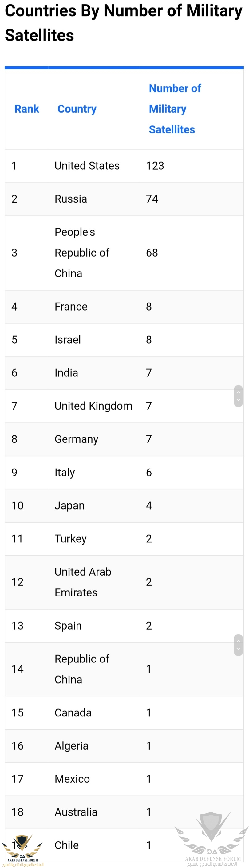Click the Arab Defense Forum logo at bottom left
The image size is (249, 868).
(22, 849)
